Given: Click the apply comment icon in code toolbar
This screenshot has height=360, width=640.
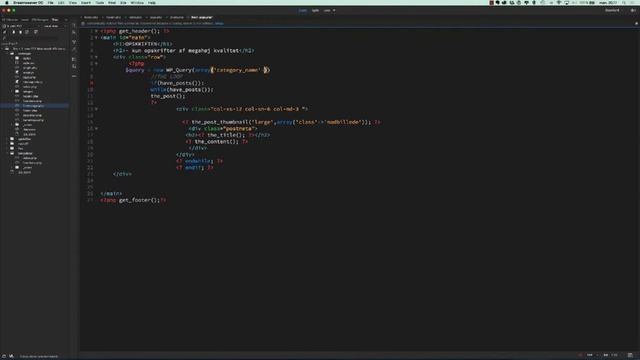Looking at the screenshot, I should [x=74, y=59].
